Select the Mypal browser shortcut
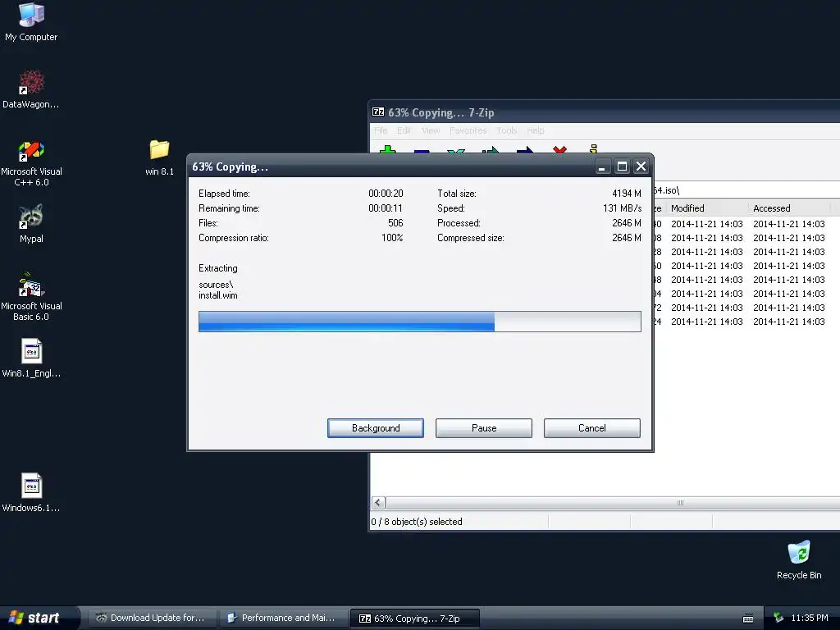This screenshot has width=840, height=630. (x=31, y=224)
